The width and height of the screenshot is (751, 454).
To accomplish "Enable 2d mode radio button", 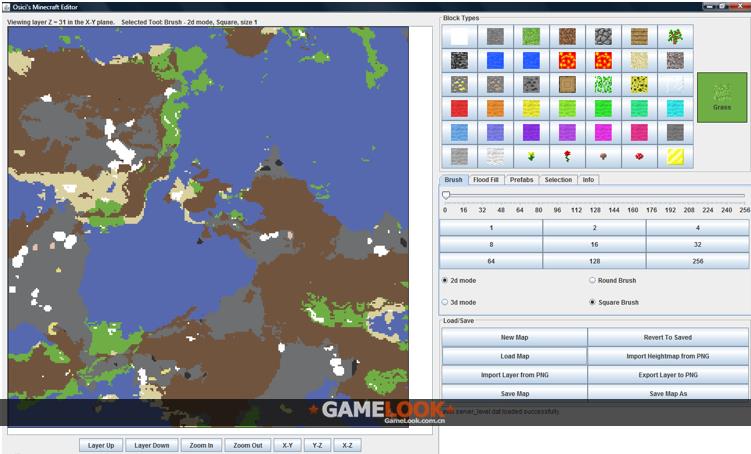I will point(444,280).
